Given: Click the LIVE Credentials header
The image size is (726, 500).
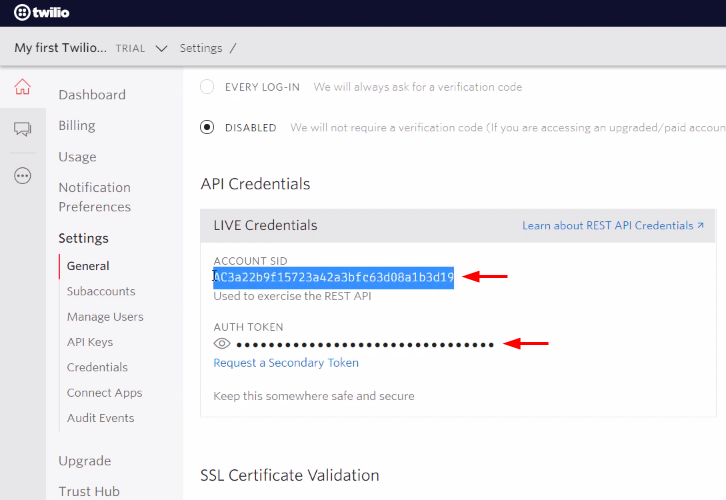Looking at the screenshot, I should pos(265,225).
